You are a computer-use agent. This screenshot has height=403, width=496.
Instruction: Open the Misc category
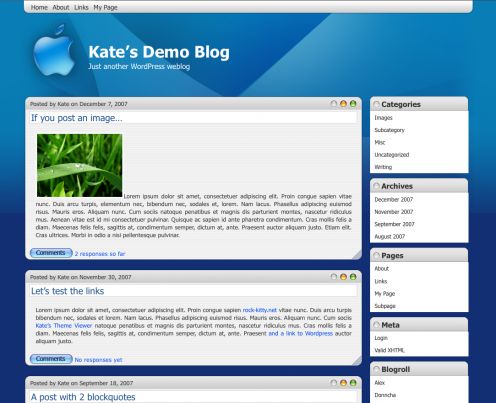click(x=380, y=142)
